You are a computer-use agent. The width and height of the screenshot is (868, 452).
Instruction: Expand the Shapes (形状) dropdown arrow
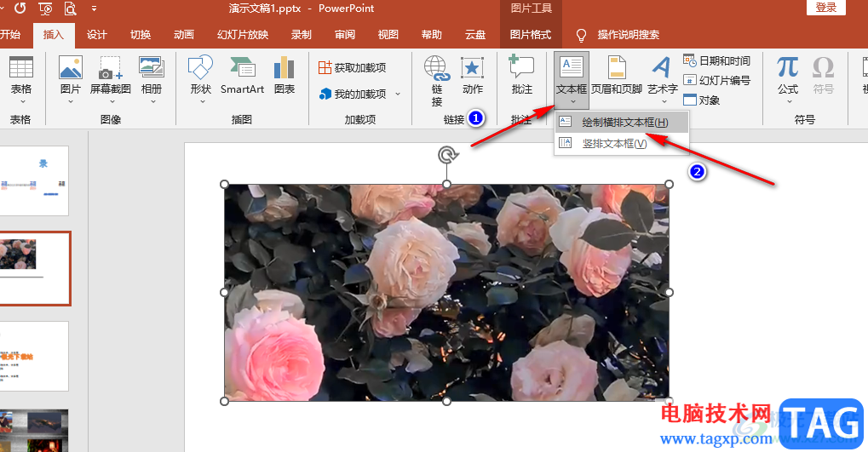(202, 102)
